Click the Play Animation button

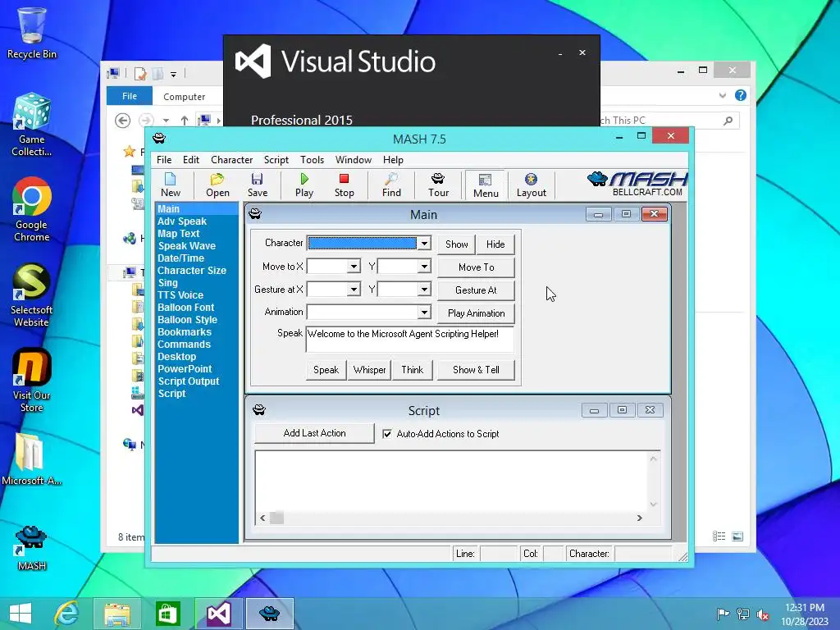[477, 313]
